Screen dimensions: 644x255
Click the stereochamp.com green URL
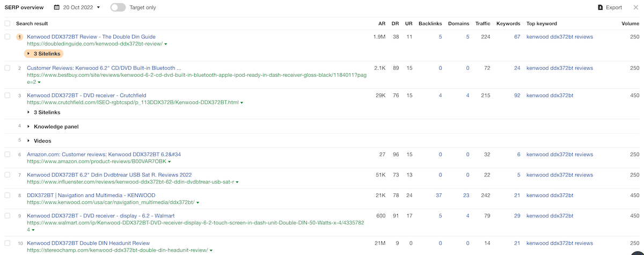click(x=117, y=251)
